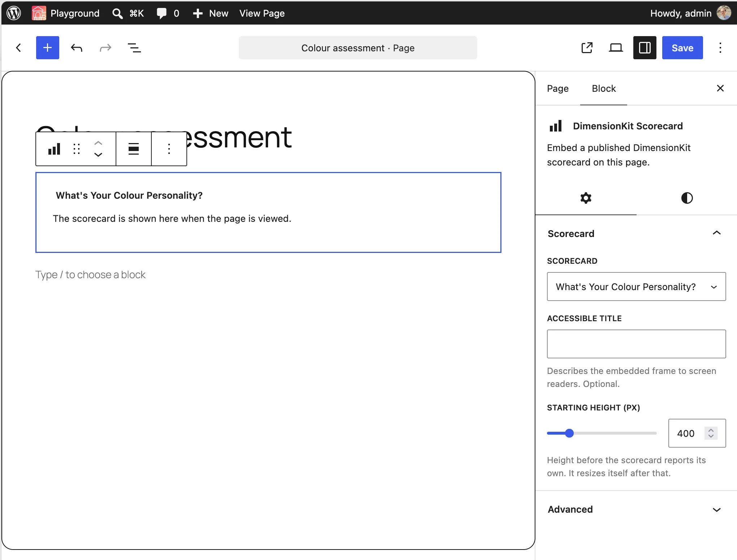Click the DimensionKit Scorecard block type icon in toolbar
737x560 pixels.
[54, 149]
